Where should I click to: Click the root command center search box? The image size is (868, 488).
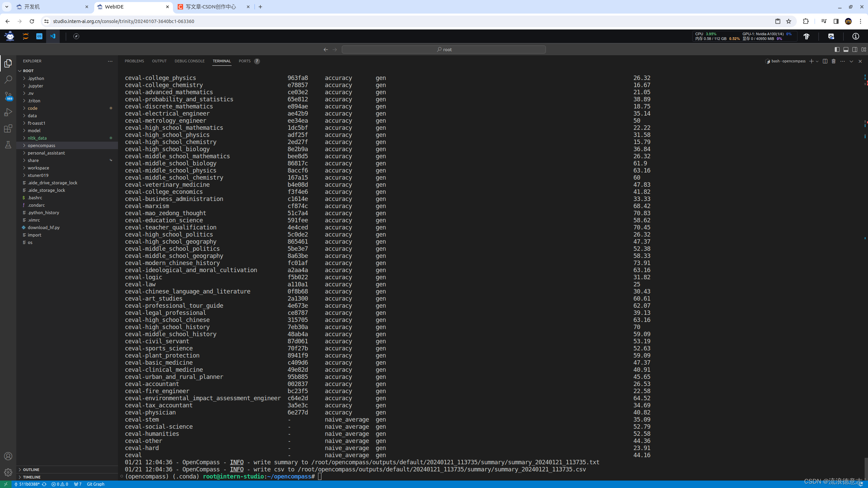pyautogui.click(x=443, y=49)
